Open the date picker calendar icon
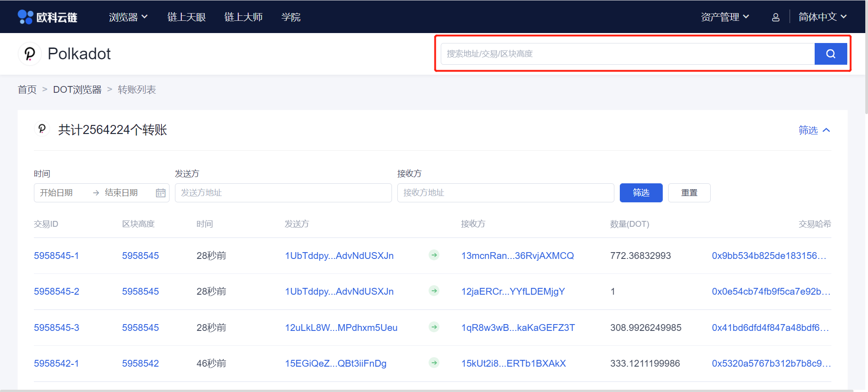The height and width of the screenshot is (392, 868). point(160,193)
